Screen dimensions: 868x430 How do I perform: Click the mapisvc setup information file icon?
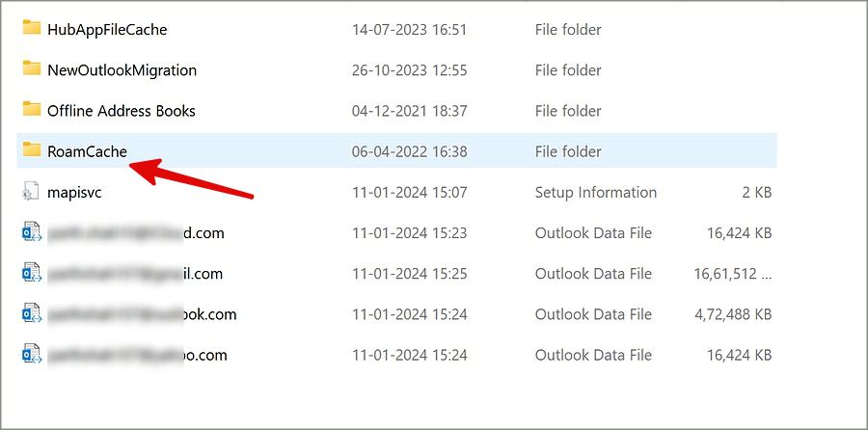[32, 193]
